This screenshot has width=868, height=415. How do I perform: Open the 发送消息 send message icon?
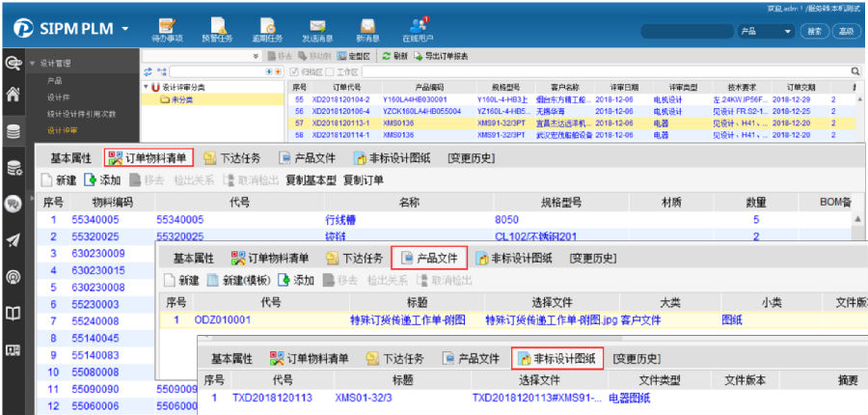[x=317, y=30]
